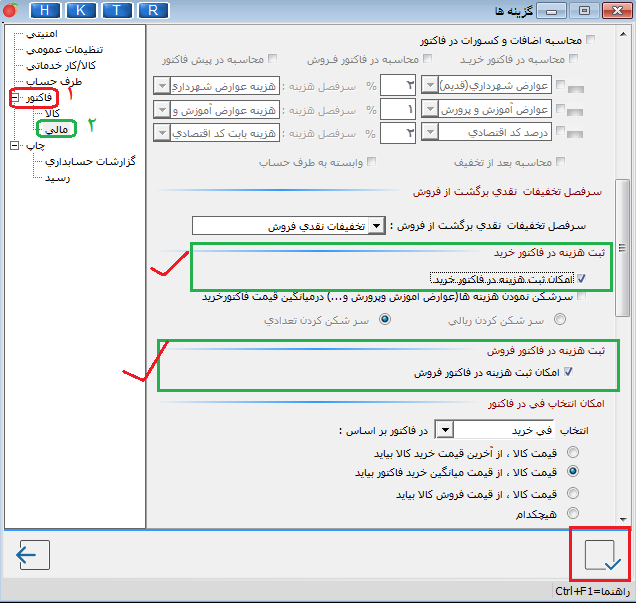This screenshot has height=603, width=636.
Task: Toggle سرشکن نمودن هزینه ها checkbox
Action: coord(581,296)
